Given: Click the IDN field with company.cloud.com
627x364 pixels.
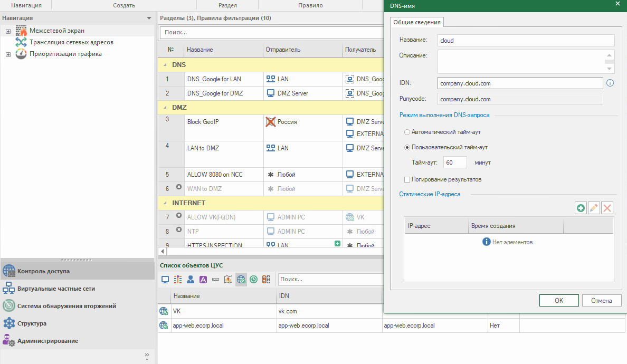Looking at the screenshot, I should 520,83.
